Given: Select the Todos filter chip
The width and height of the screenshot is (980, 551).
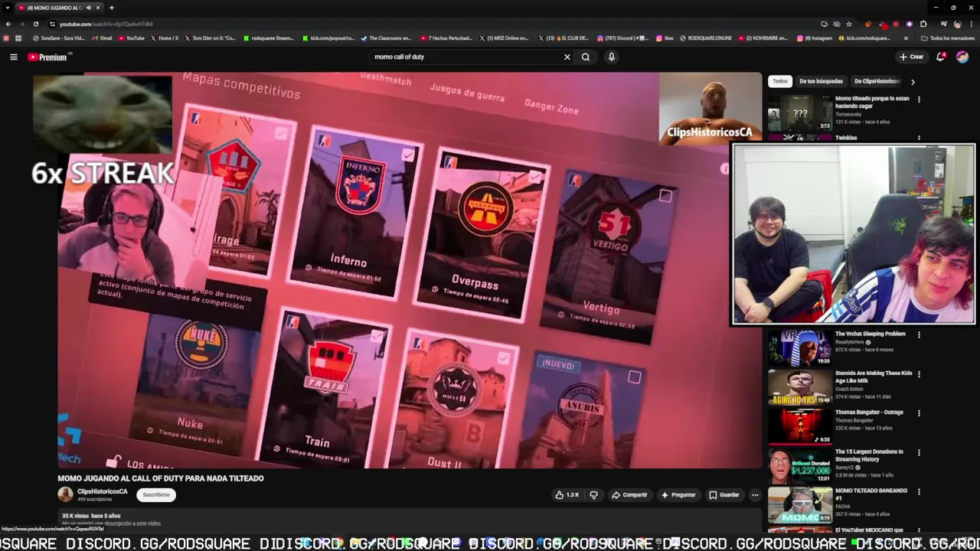Looking at the screenshot, I should point(780,81).
